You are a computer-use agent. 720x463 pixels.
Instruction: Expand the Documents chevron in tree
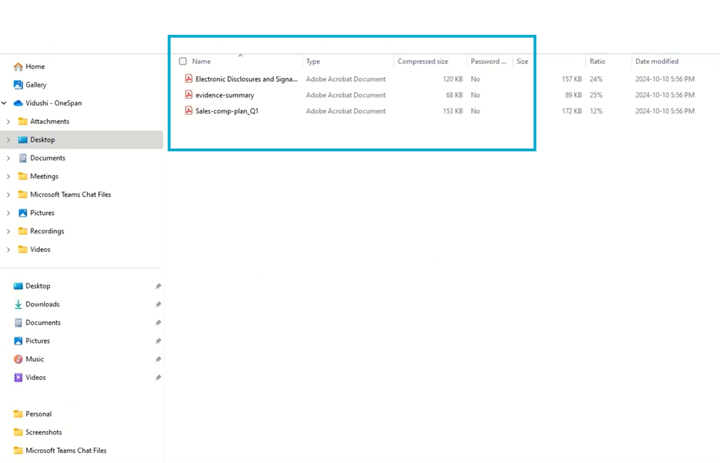(x=8, y=158)
